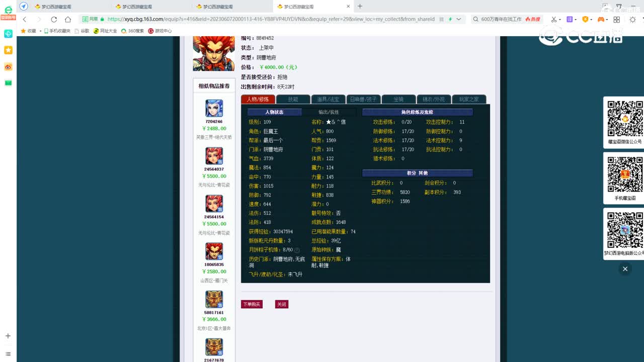Image resolution: width=644 pixels, height=362 pixels.
Task: Open recommended character thumbnail 7204246
Action: 214,109
